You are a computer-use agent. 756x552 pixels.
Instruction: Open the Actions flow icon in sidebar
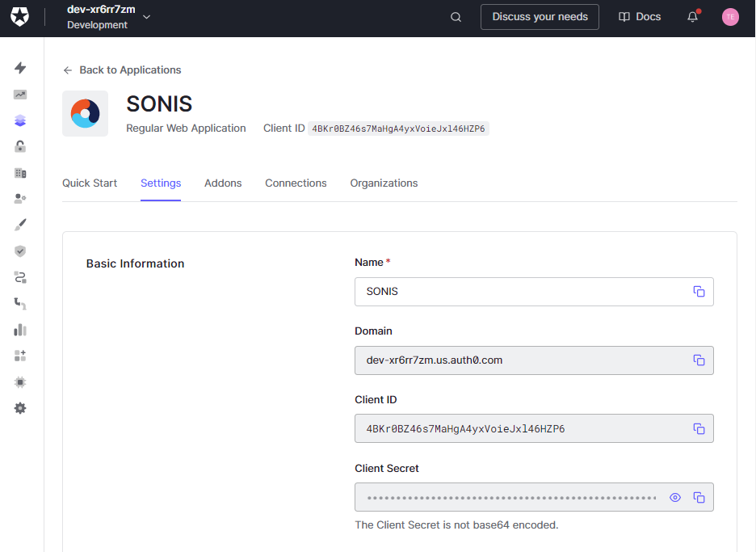(20, 277)
